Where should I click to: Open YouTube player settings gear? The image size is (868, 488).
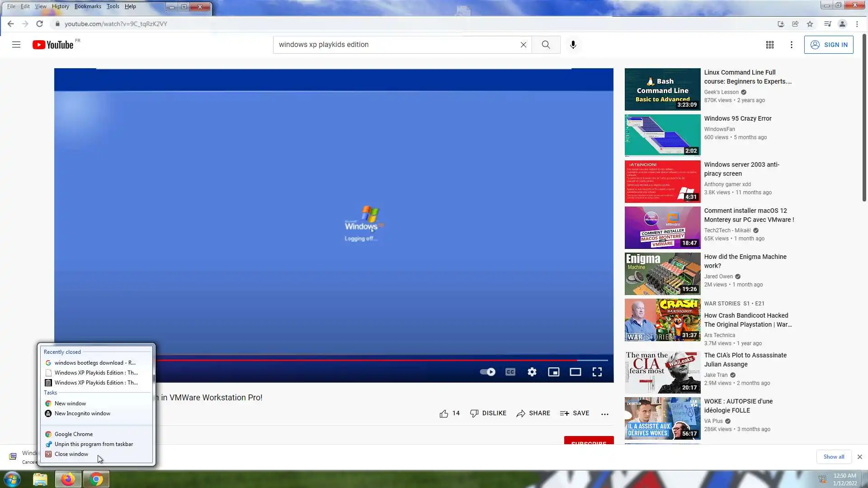pyautogui.click(x=532, y=372)
